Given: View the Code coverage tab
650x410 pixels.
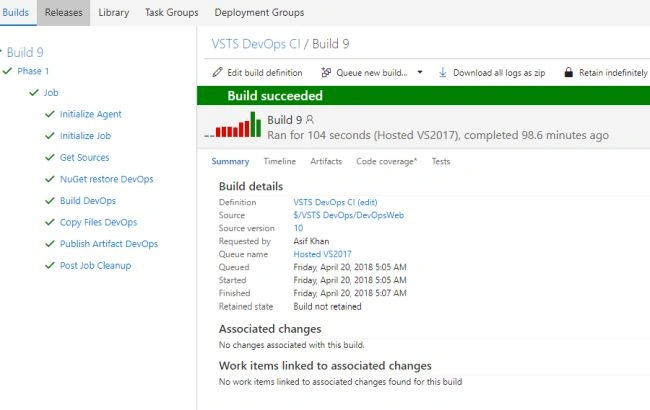Looking at the screenshot, I should [386, 161].
